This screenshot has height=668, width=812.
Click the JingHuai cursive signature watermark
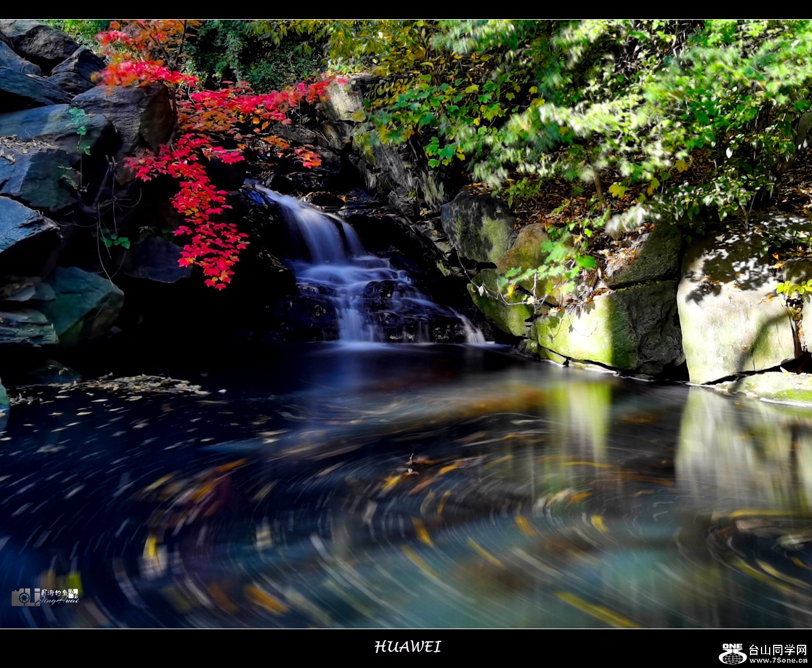click(58, 601)
